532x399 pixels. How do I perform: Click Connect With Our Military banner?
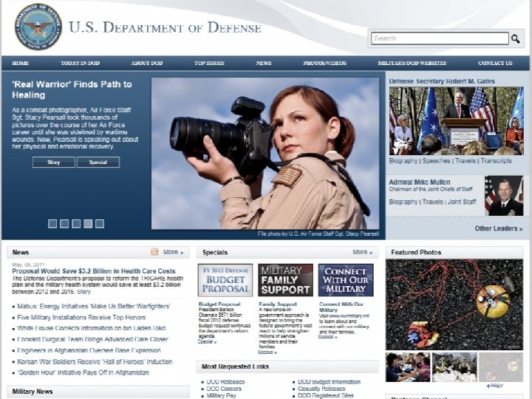pyautogui.click(x=346, y=280)
